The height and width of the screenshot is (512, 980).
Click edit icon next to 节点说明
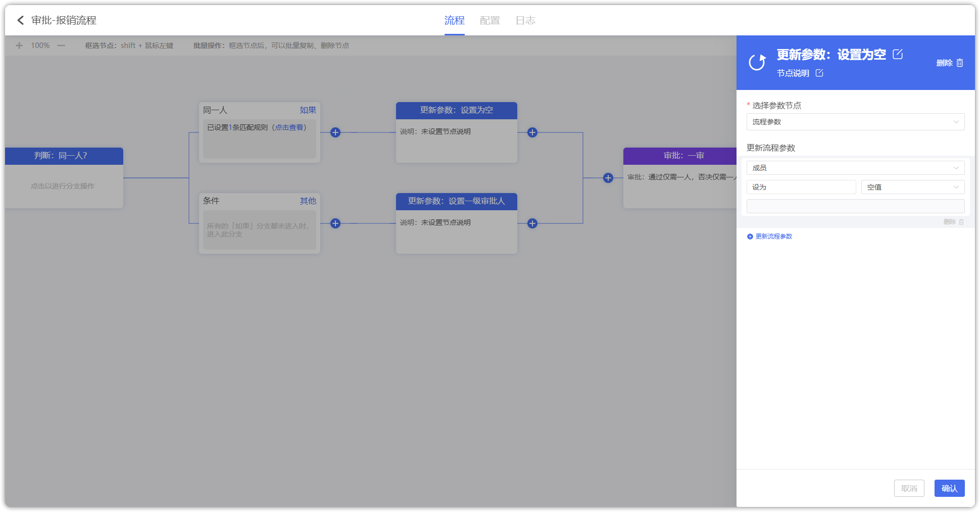(x=819, y=73)
